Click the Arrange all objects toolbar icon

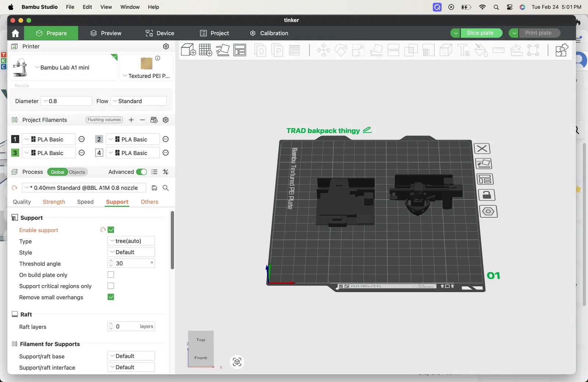[240, 50]
